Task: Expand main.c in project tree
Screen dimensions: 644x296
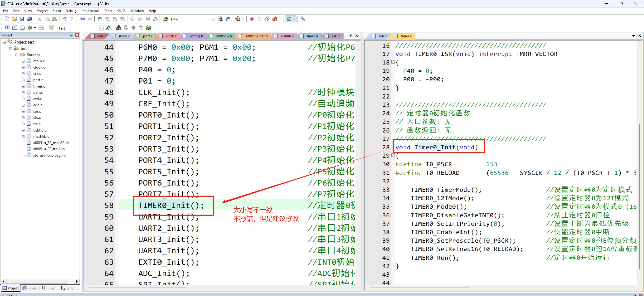Action: tap(23, 61)
